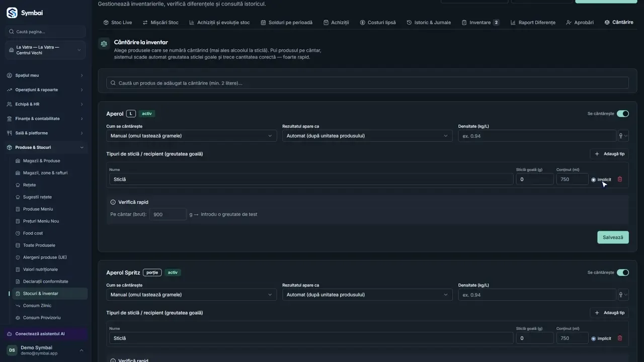Select Implicit radio for Aperol Sticlă
644x362 pixels.
coord(594,179)
